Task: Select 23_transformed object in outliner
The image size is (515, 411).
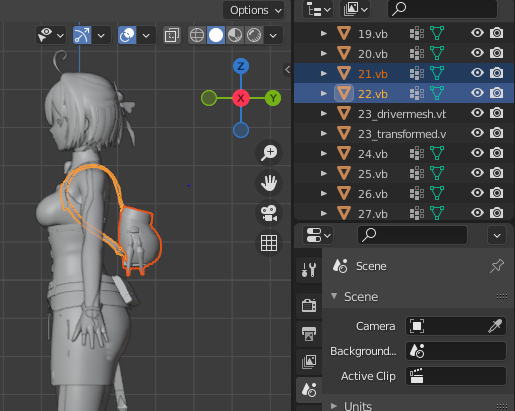Action: tap(402, 134)
